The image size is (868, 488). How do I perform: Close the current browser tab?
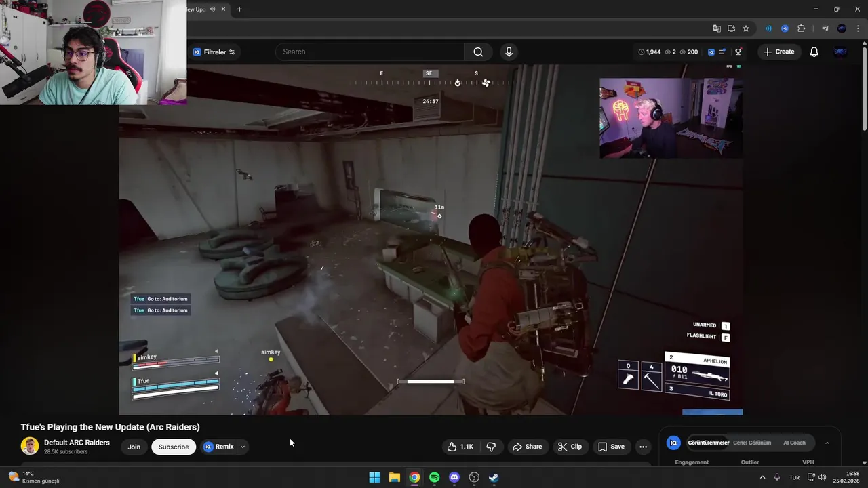coord(222,9)
